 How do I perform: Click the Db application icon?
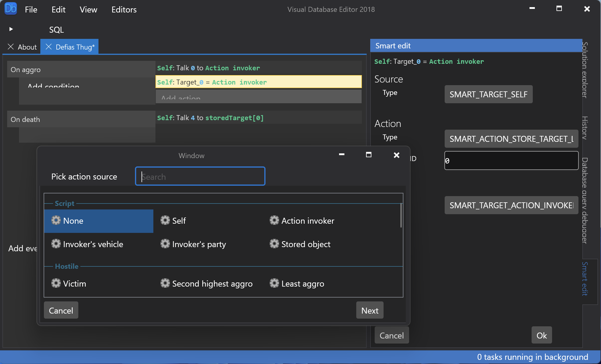[x=10, y=8]
